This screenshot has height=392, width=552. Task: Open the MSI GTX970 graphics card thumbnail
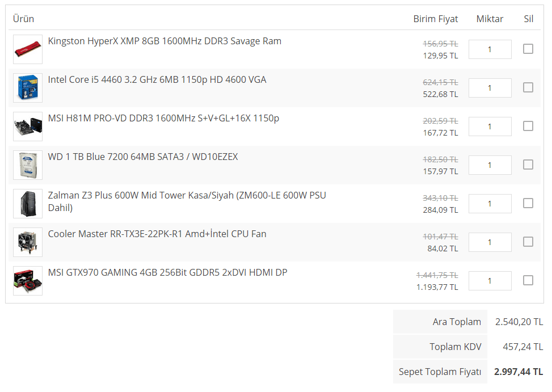tap(28, 281)
